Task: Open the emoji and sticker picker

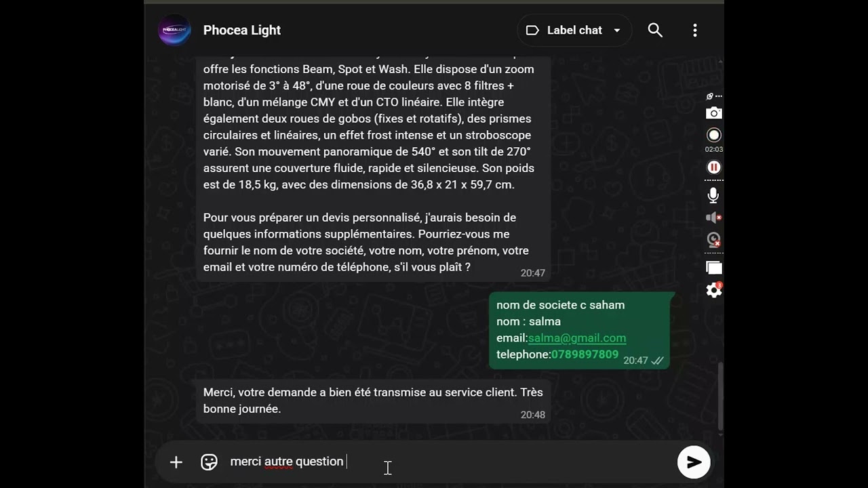Action: [209, 462]
